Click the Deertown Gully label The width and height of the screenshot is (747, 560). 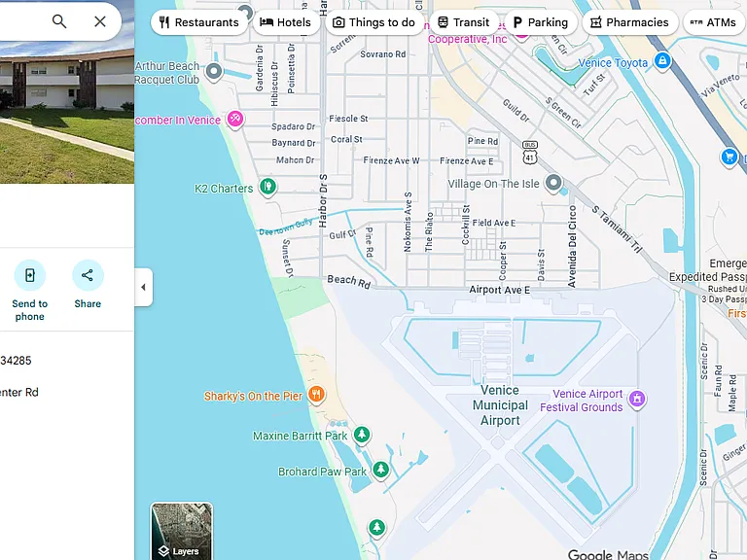coord(286,227)
